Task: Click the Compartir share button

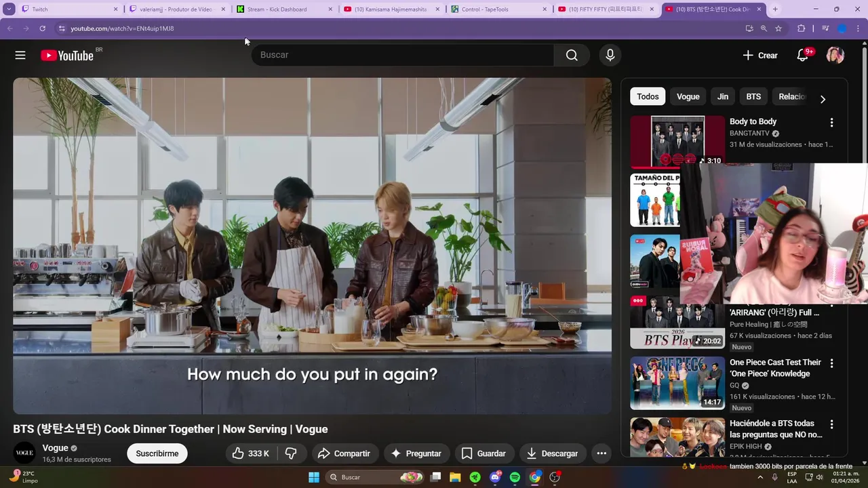Action: tap(344, 453)
